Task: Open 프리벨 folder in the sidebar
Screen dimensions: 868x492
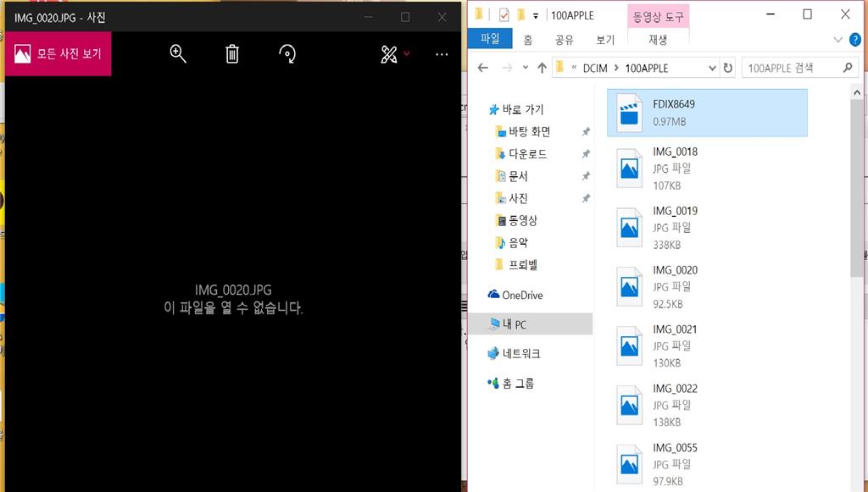Action: (x=516, y=264)
